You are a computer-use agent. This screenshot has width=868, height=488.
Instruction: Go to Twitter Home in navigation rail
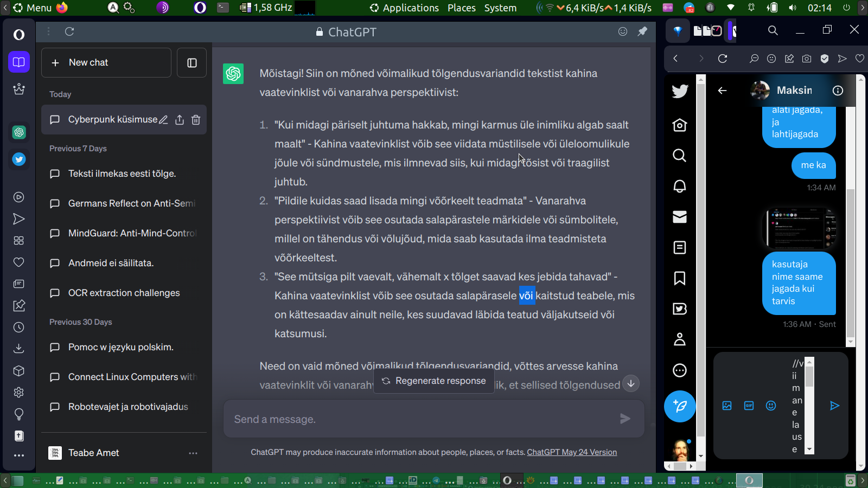tap(680, 125)
